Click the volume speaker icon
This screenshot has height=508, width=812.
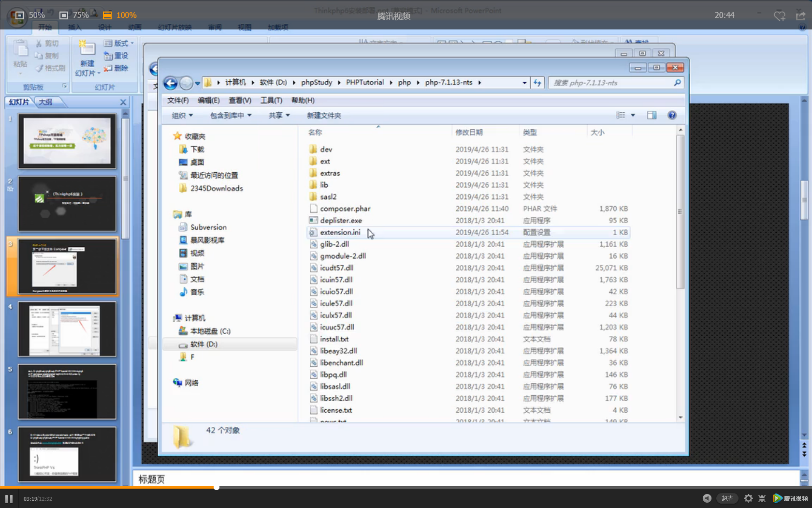click(707, 498)
